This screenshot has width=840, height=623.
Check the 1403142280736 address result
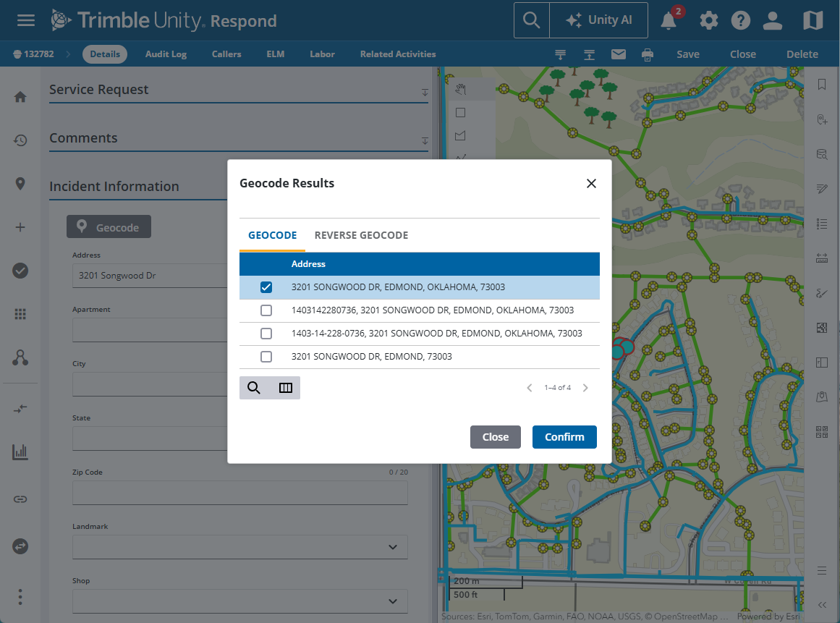(266, 310)
